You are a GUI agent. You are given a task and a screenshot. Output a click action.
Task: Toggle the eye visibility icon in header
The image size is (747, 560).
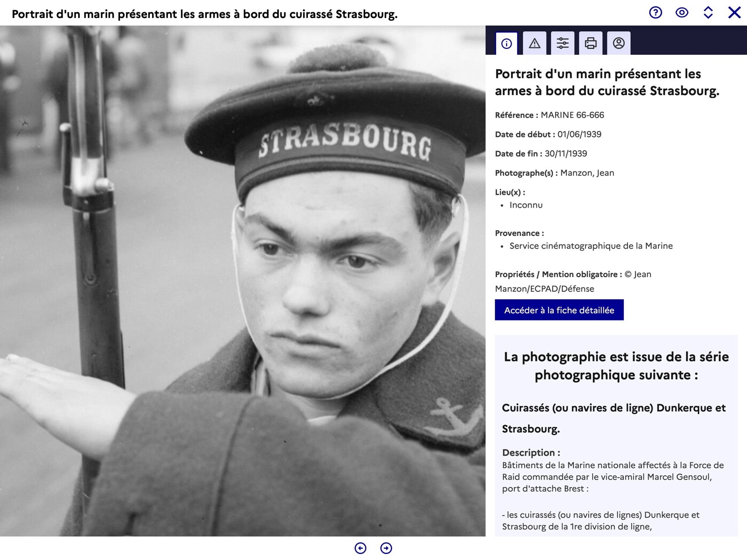pyautogui.click(x=682, y=13)
